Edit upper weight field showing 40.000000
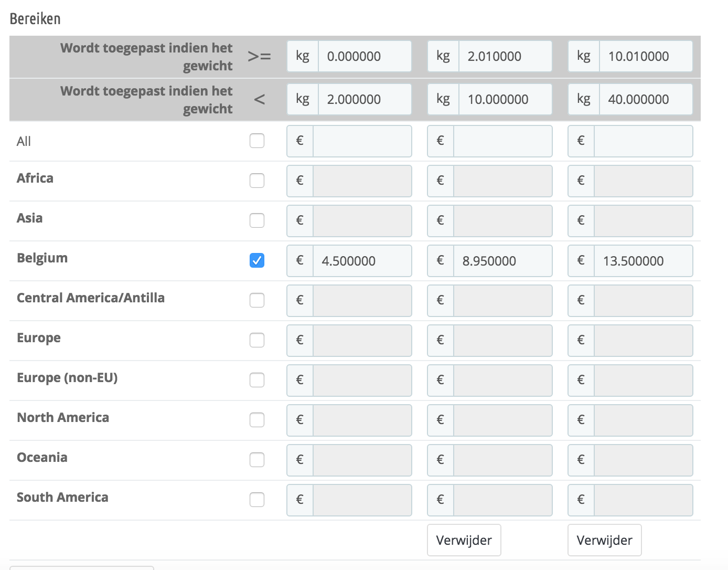This screenshot has height=570, width=728. 646,99
